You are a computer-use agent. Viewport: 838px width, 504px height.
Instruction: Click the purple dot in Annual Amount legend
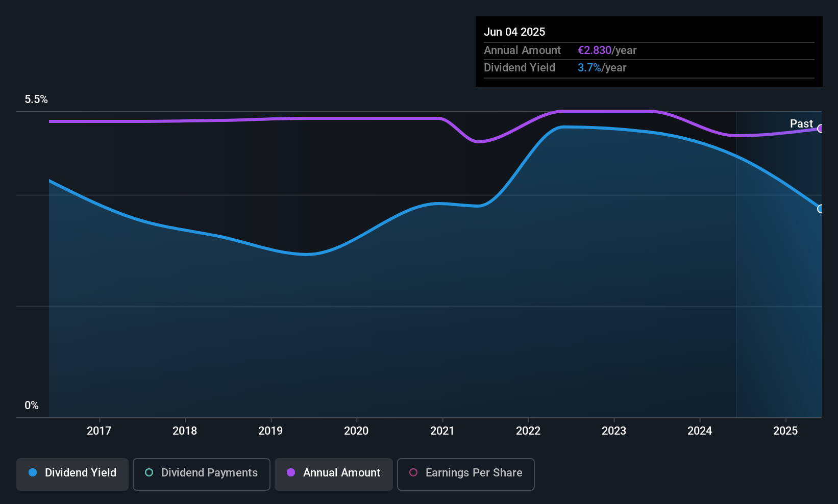tap(291, 473)
